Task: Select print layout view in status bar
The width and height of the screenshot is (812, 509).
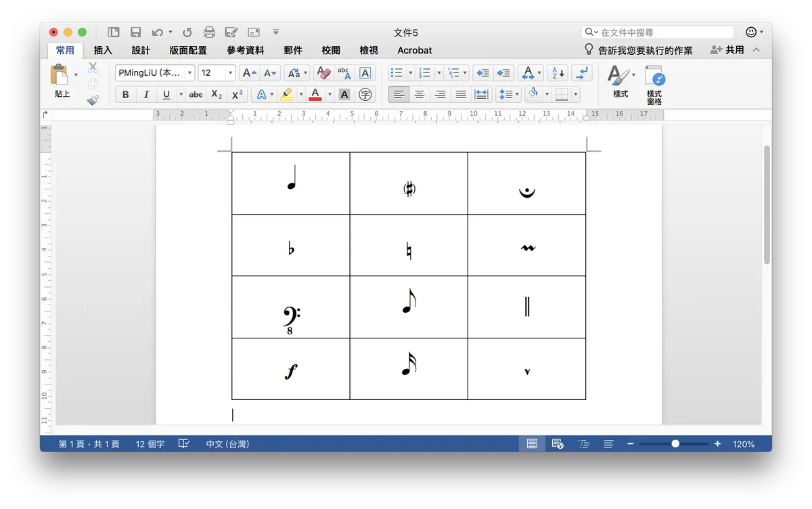Action: [532, 444]
